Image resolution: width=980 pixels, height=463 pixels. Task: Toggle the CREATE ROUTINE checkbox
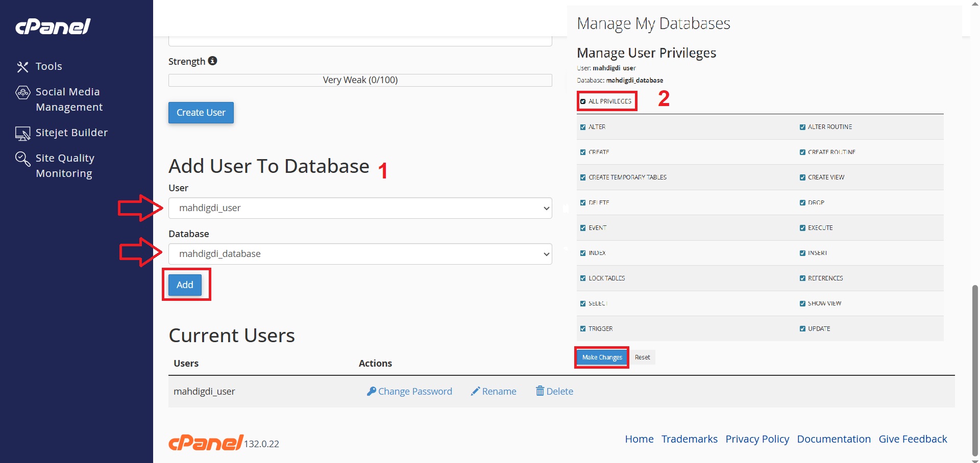coord(802,152)
